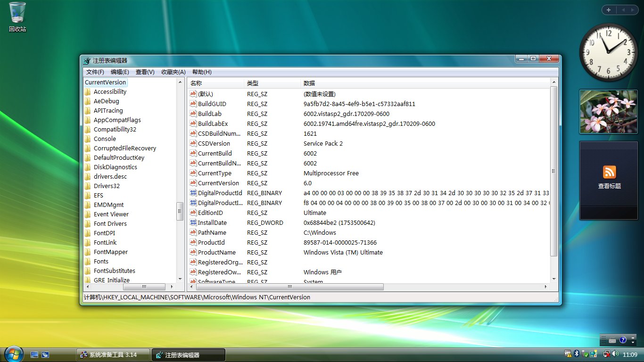Select the drivers.desc tree key
The image size is (644, 362).
click(110, 177)
